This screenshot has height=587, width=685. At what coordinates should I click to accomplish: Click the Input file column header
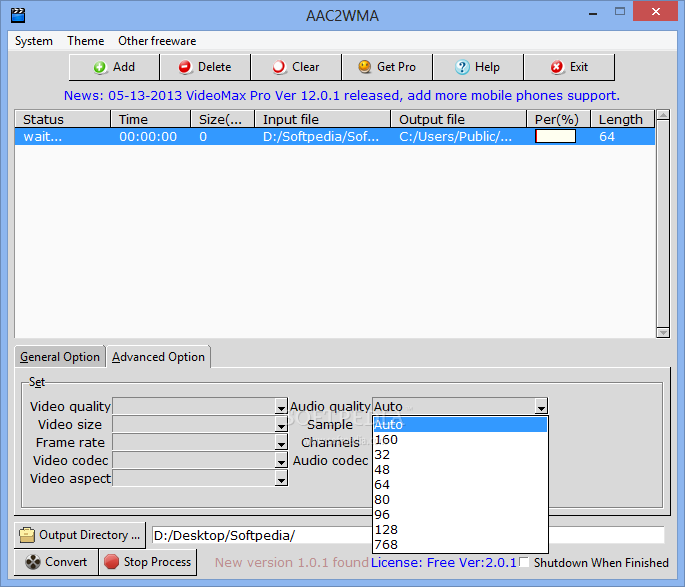322,119
